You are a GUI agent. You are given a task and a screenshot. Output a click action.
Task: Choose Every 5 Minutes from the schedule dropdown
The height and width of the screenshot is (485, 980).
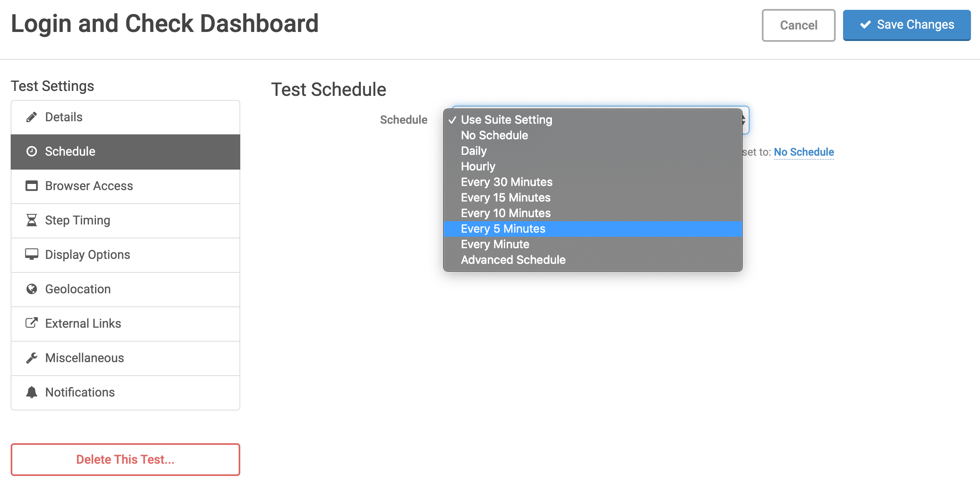(503, 229)
